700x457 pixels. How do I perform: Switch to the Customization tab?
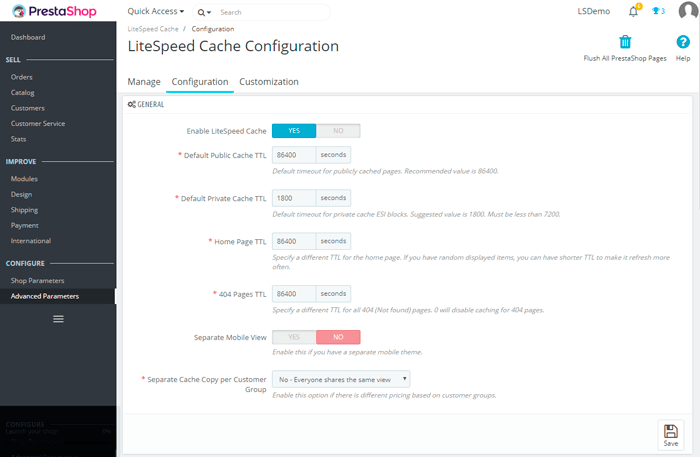click(x=269, y=82)
